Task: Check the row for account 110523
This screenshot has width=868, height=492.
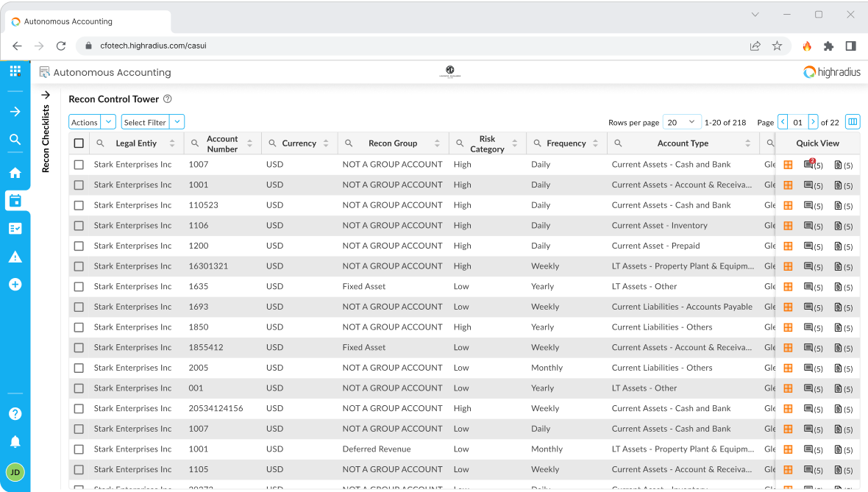Action: [79, 205]
